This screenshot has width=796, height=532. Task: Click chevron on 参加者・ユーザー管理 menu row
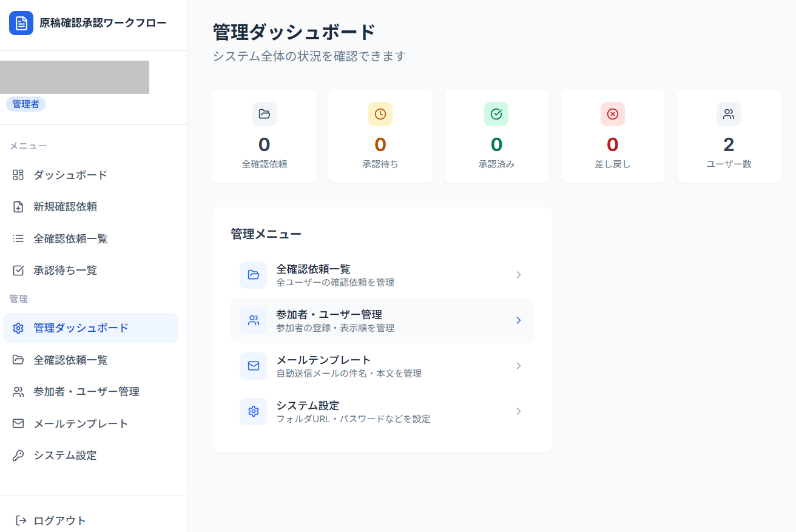pyautogui.click(x=519, y=320)
